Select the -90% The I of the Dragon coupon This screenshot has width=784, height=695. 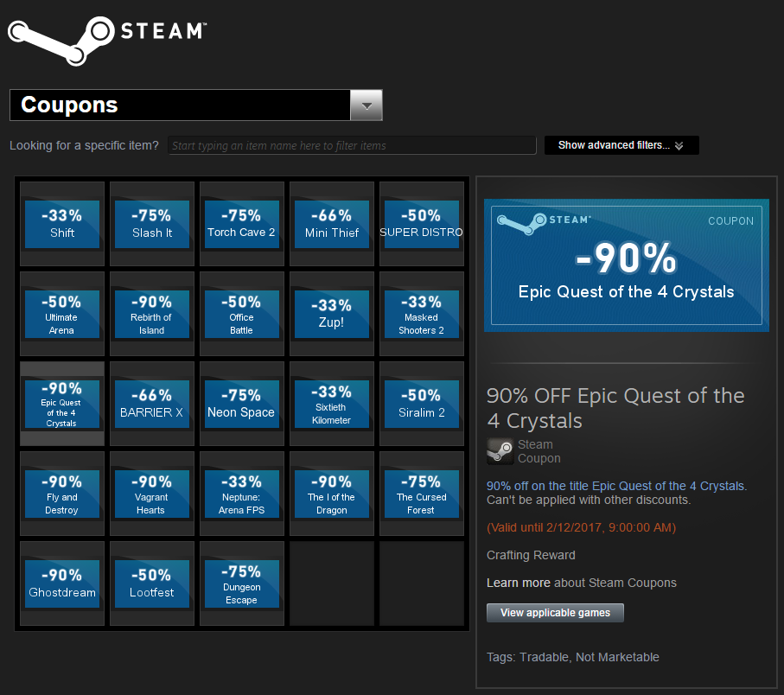[332, 494]
